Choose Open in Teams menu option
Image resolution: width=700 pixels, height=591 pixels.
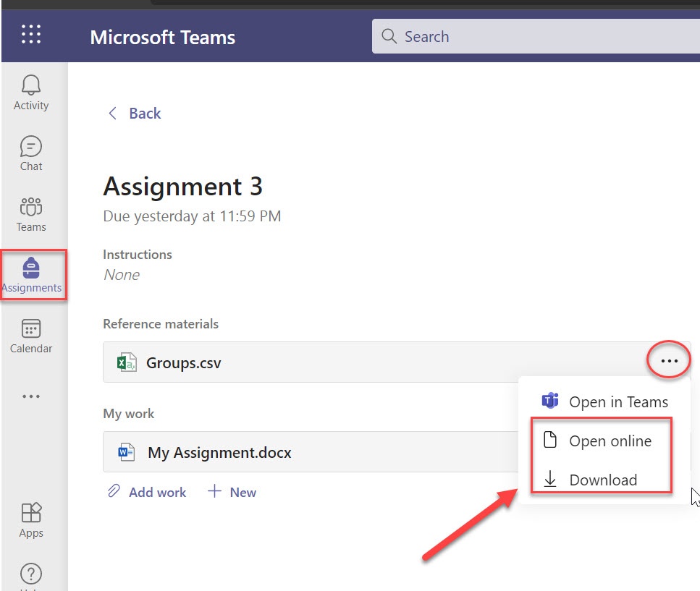[604, 401]
